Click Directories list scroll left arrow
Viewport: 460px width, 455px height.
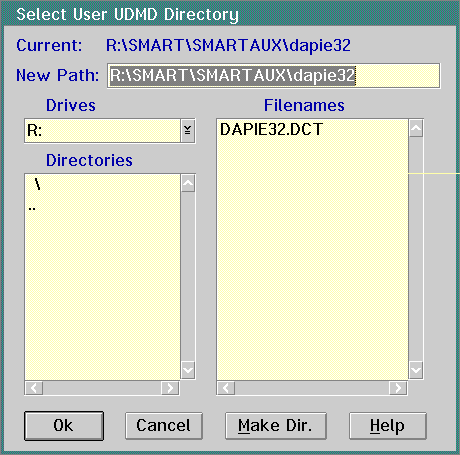point(34,388)
